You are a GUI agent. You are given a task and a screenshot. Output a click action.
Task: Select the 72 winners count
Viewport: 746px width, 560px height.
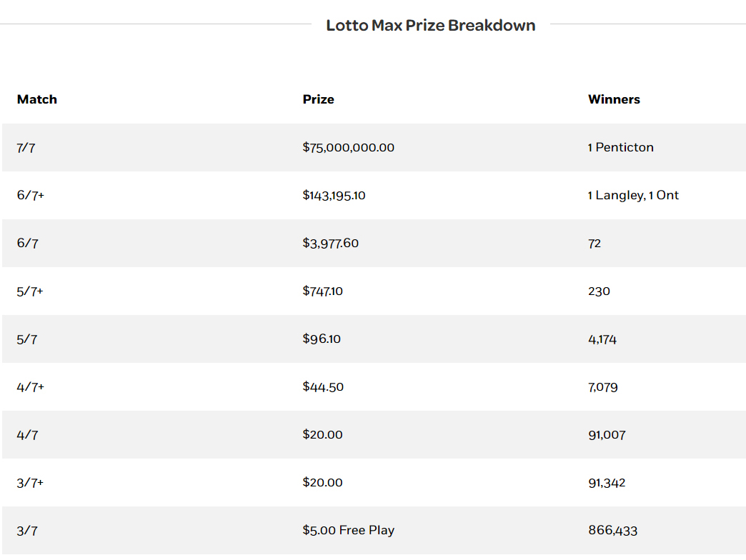[595, 244]
